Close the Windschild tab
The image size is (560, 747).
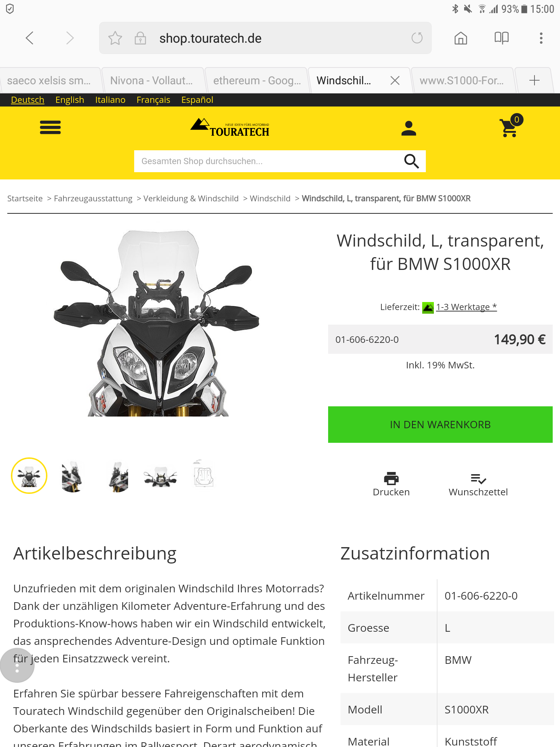click(x=395, y=80)
